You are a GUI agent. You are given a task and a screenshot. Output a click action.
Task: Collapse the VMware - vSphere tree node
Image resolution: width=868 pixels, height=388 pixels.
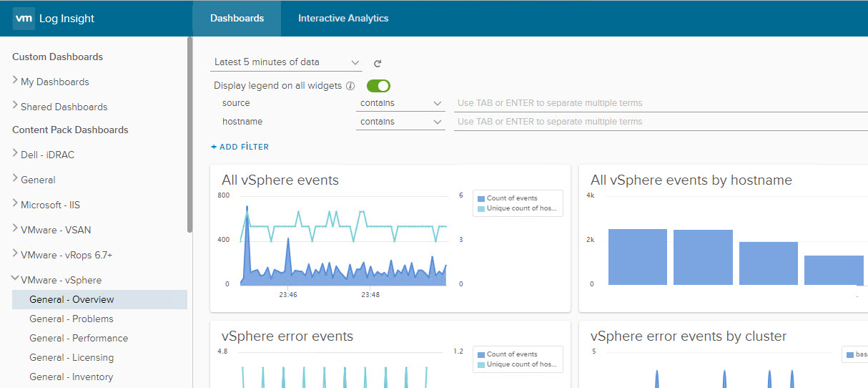click(x=15, y=279)
